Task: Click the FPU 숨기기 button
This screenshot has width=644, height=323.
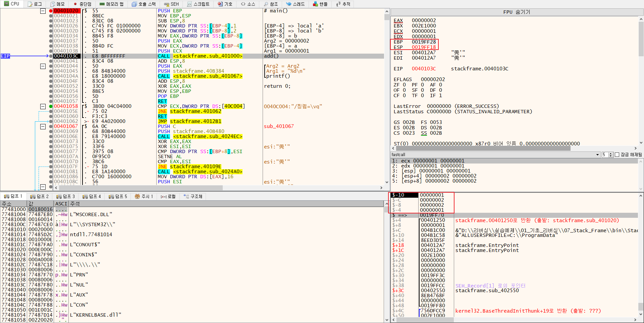Action: 517,12
